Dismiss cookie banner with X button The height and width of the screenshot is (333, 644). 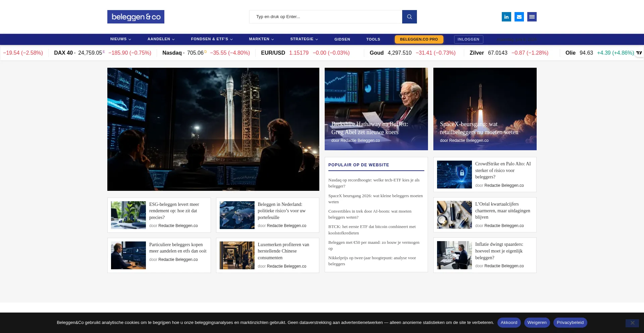pos(632,323)
